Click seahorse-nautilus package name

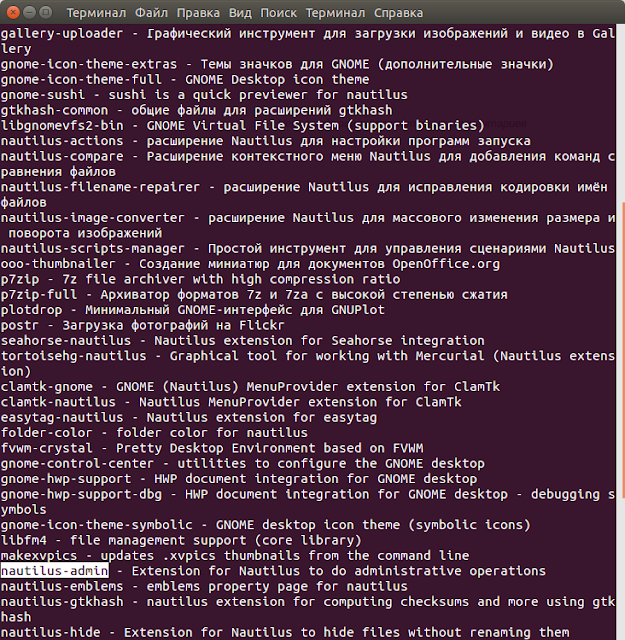(x=66, y=340)
